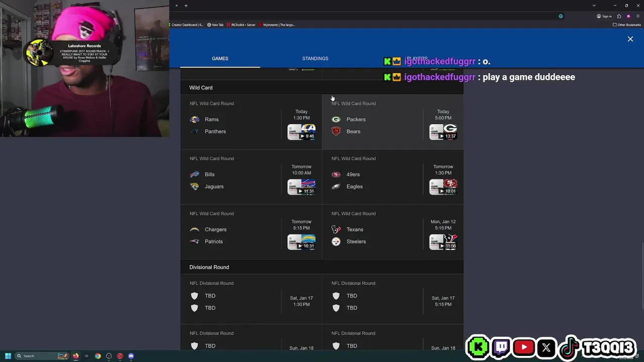
Task: Open Discord from the taskbar
Action: click(x=131, y=356)
